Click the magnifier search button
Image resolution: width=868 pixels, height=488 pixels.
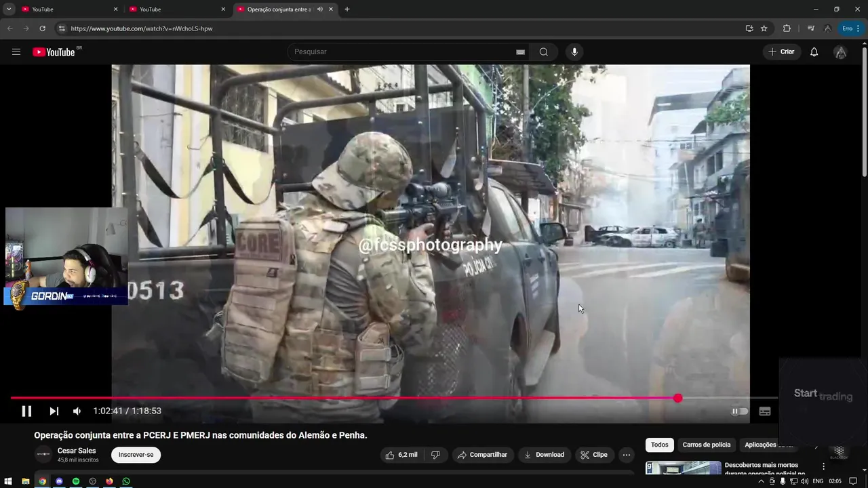pos(544,52)
